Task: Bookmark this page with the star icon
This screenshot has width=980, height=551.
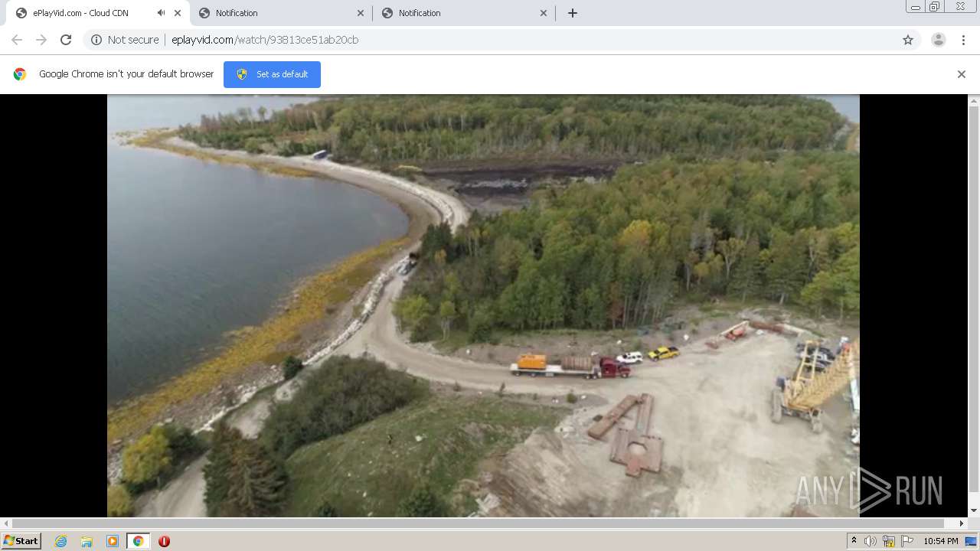Action: click(908, 40)
